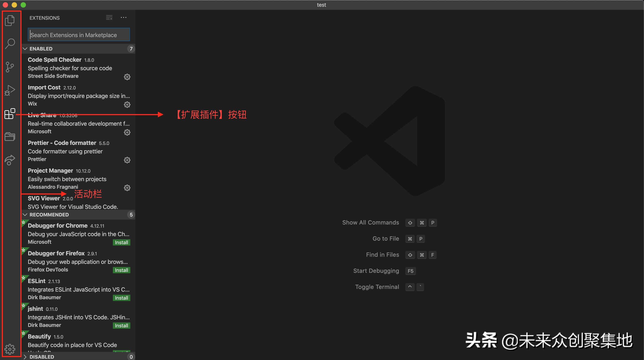Open the Search view in activity bar
Image resolution: width=644 pixels, height=360 pixels.
(10, 43)
